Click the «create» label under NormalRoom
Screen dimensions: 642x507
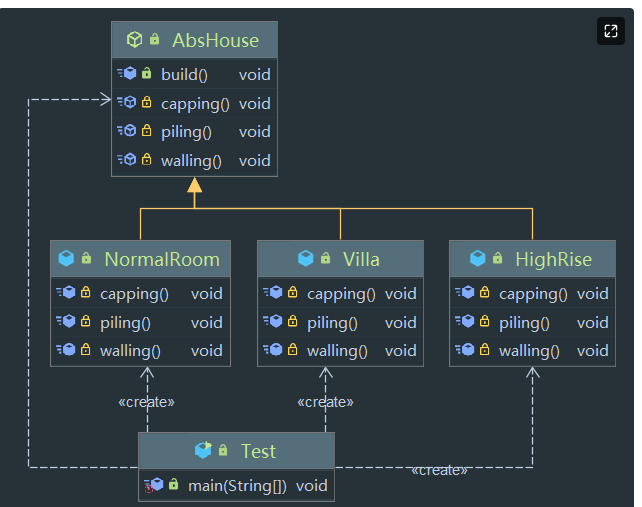point(146,402)
